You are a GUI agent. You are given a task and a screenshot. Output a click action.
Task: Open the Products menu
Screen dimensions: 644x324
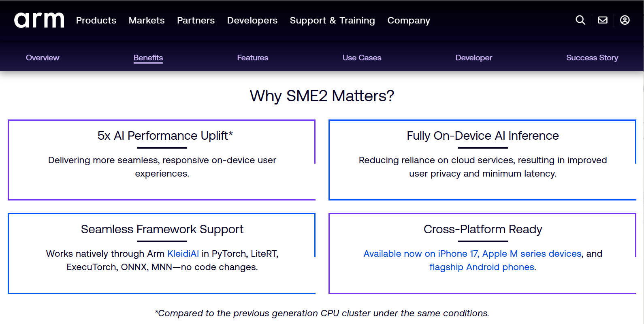coord(96,20)
